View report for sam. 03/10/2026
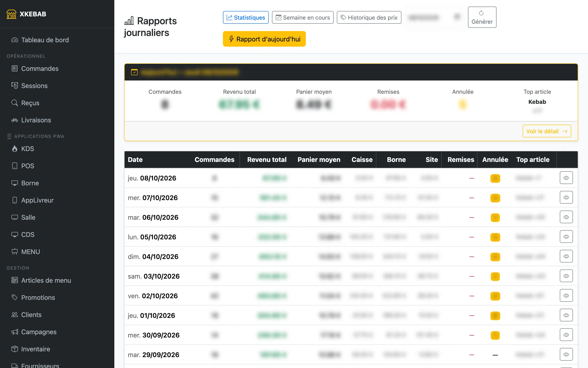This screenshot has height=368, width=588. pyautogui.click(x=566, y=276)
